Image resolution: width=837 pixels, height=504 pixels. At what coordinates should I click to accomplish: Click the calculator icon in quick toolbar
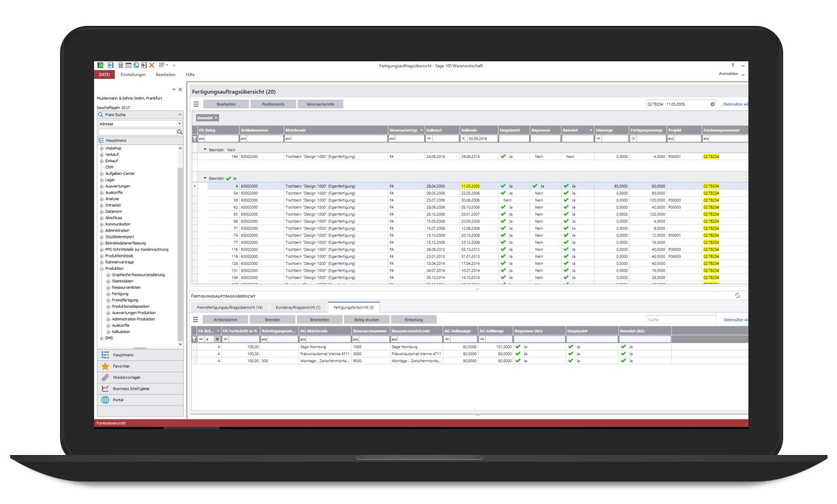point(120,65)
